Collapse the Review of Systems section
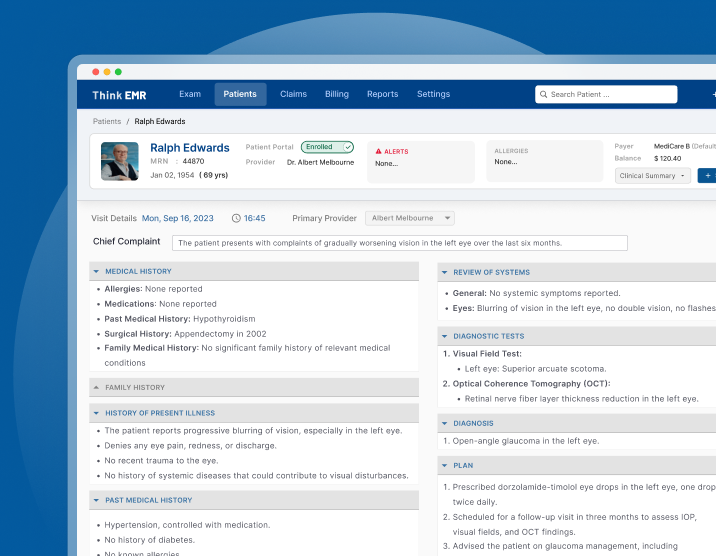Screen dimensions: 716x556 [444, 272]
